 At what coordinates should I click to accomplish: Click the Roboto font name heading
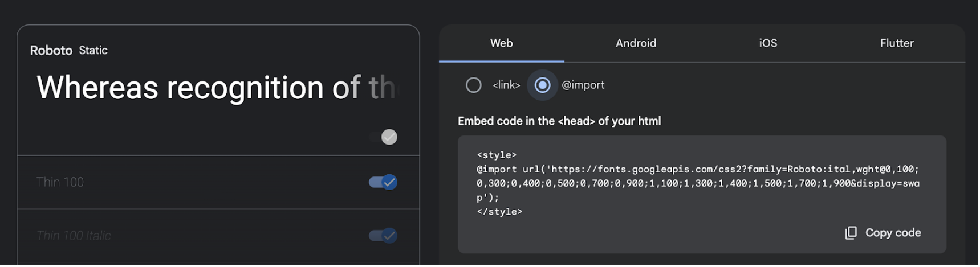point(51,51)
